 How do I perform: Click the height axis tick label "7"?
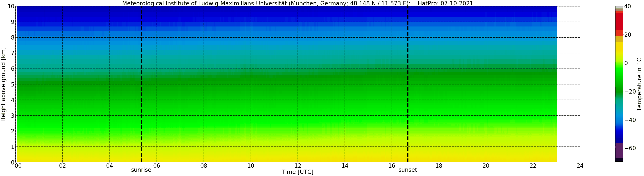(12, 53)
